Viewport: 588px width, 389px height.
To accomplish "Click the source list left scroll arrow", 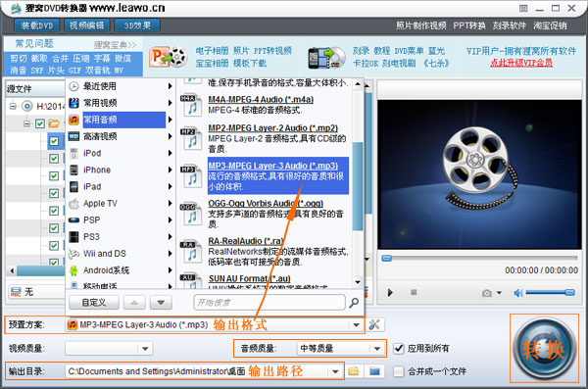I will click(12, 270).
